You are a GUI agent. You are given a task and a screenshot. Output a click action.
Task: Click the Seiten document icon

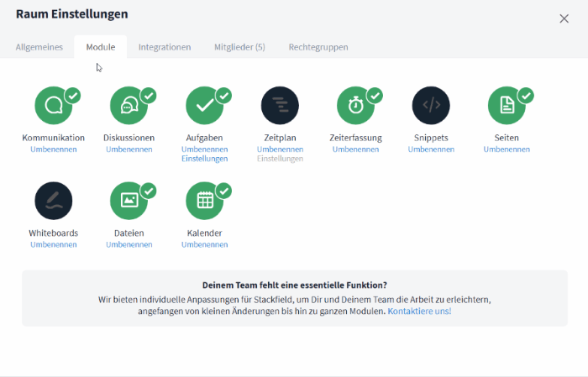point(507,106)
